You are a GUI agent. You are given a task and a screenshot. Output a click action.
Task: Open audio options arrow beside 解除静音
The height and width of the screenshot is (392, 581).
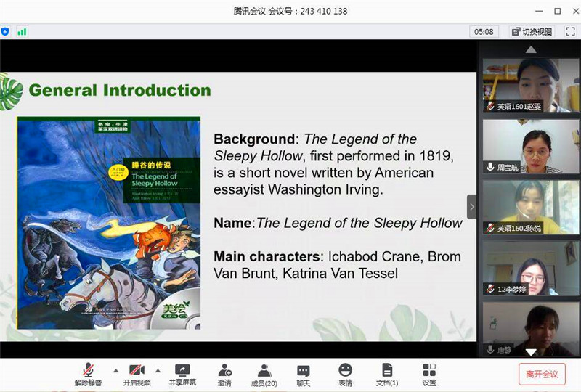(x=115, y=369)
